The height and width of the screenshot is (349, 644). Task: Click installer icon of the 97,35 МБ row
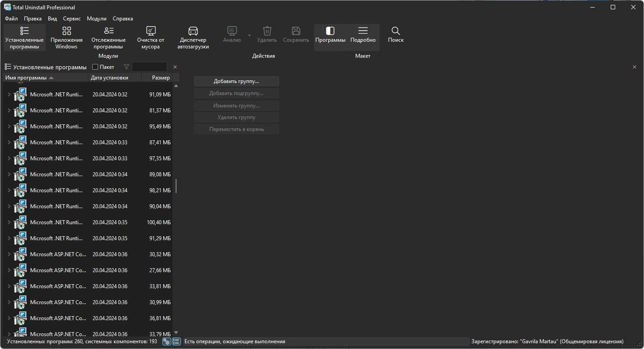20,158
